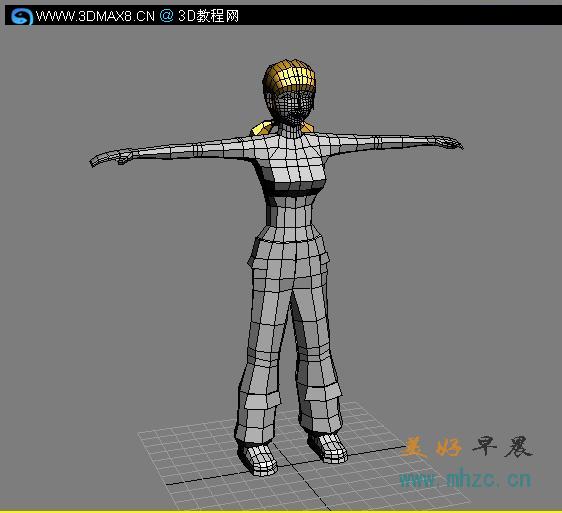Click the blue swirl logo in header
This screenshot has height=513, width=562.
22,16
